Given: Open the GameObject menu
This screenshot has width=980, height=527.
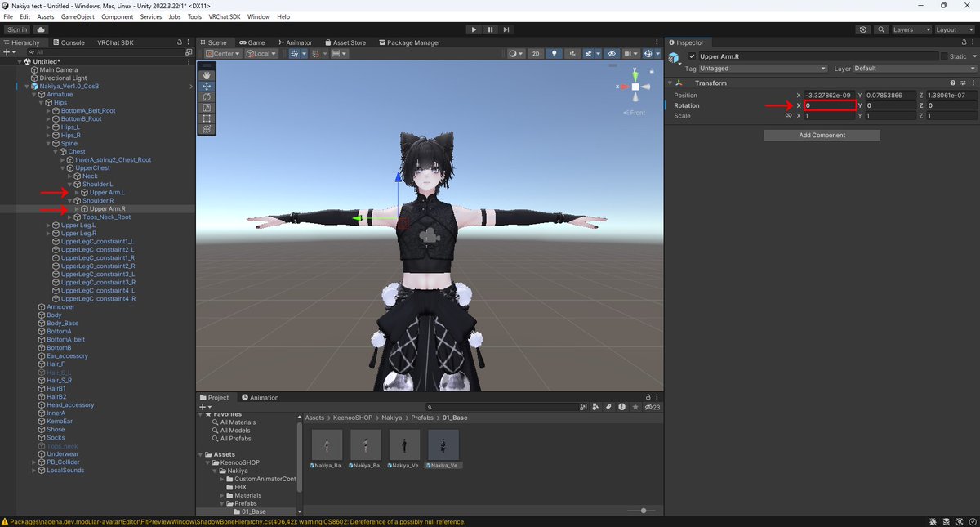Looking at the screenshot, I should point(78,16).
